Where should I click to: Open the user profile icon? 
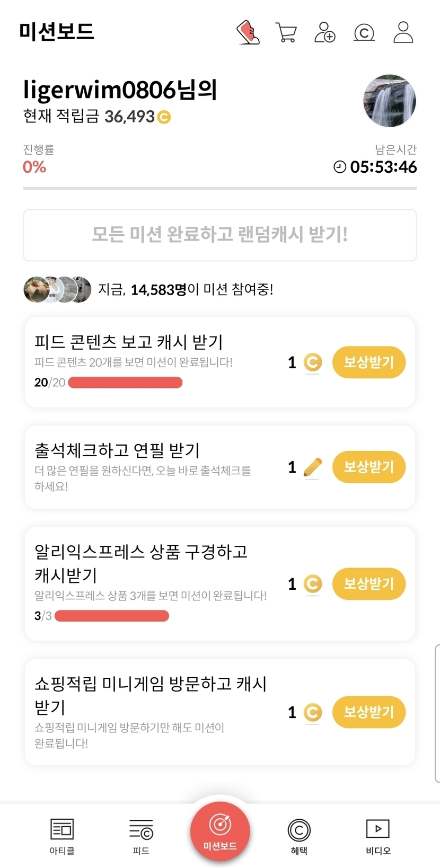point(403,32)
